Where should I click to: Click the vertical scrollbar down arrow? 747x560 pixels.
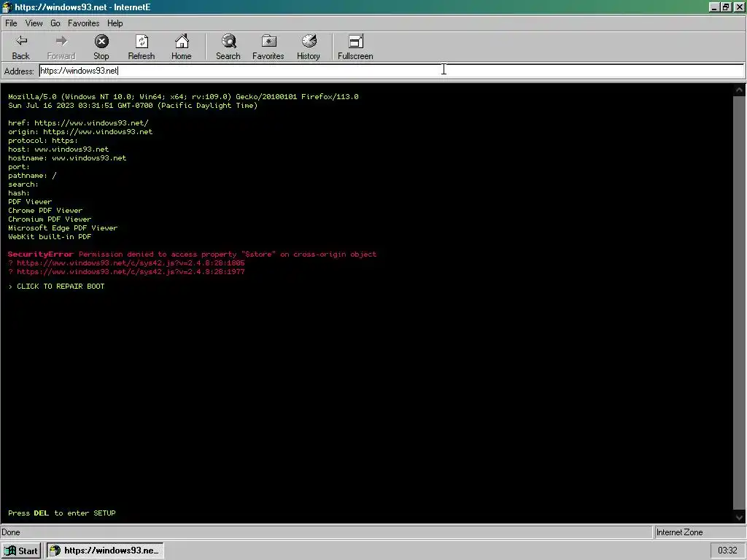[739, 517]
